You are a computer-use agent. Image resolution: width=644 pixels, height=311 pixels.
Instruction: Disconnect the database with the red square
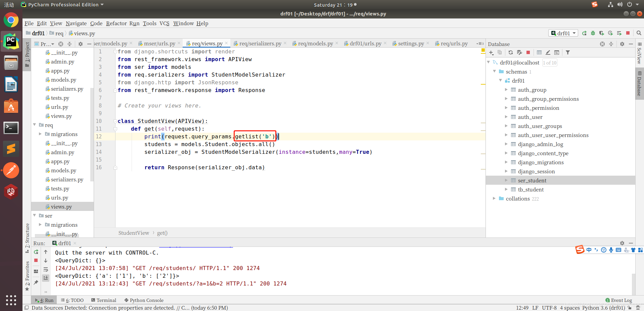pos(528,52)
